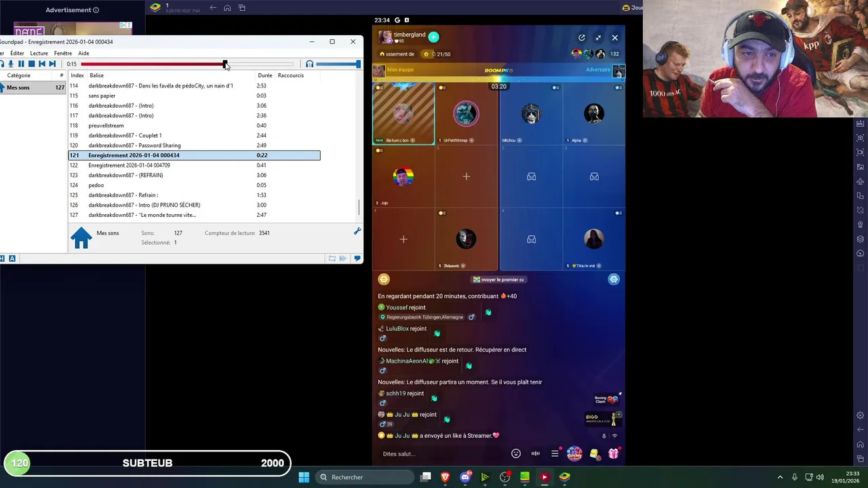Click the taskbar Rechercher search box
Image resolution: width=868 pixels, height=488 pixels.
(366, 477)
